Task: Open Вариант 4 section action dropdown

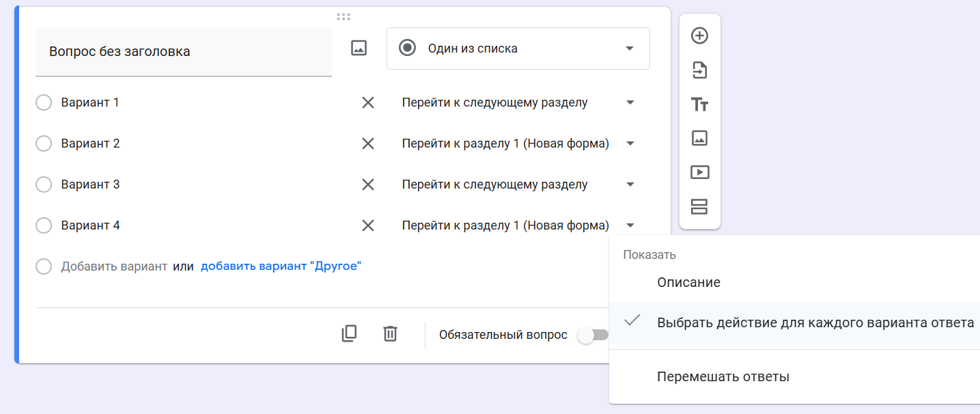Action: (x=518, y=225)
